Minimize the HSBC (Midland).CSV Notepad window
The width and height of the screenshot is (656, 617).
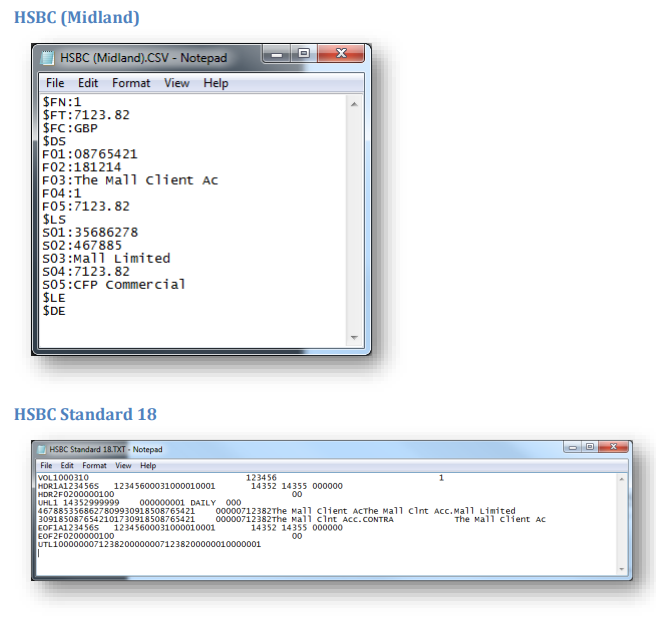coord(277,54)
